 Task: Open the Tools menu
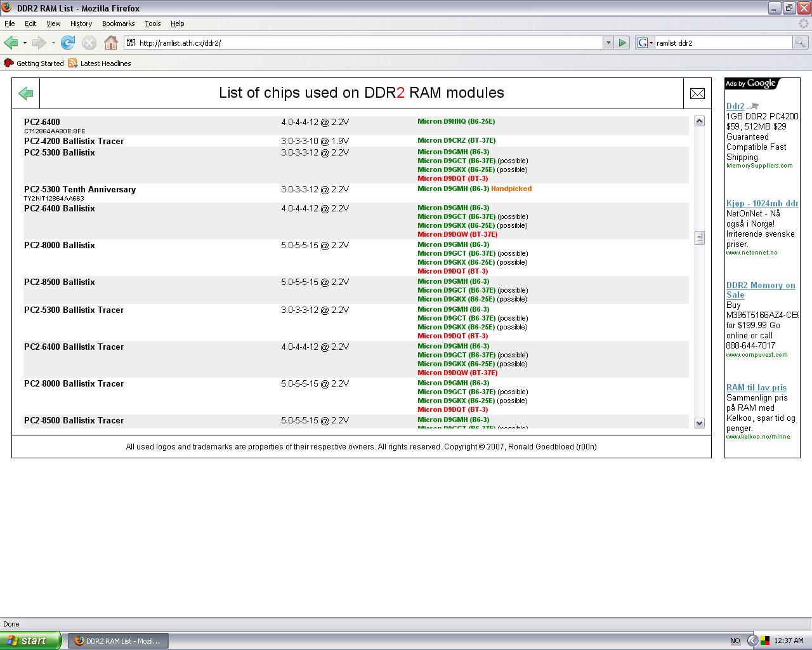pos(153,23)
